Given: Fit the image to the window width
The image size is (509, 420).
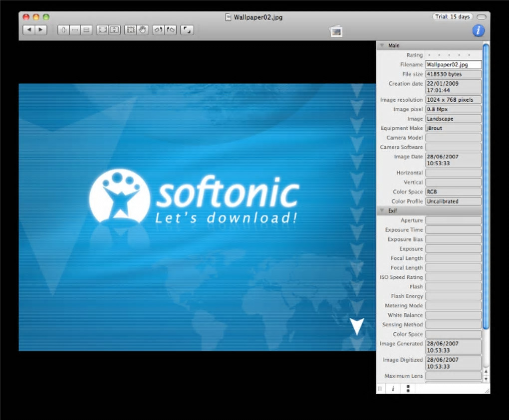Looking at the screenshot, I should (x=103, y=30).
